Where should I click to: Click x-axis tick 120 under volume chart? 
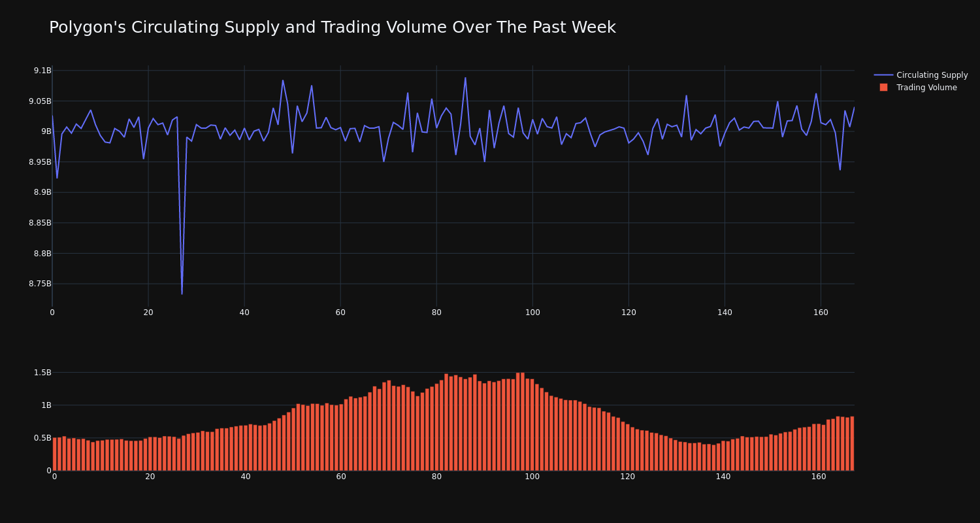click(x=628, y=477)
